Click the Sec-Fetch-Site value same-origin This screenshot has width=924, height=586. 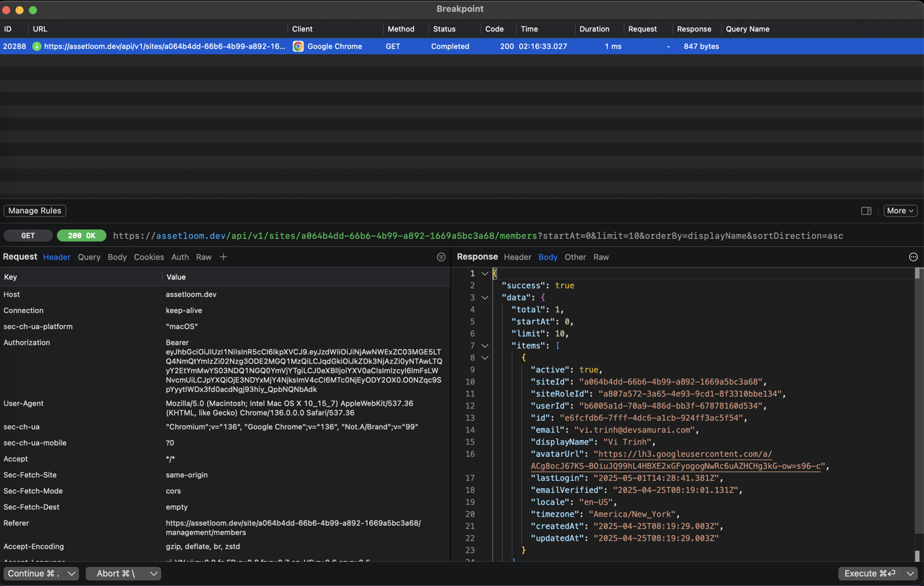point(187,475)
